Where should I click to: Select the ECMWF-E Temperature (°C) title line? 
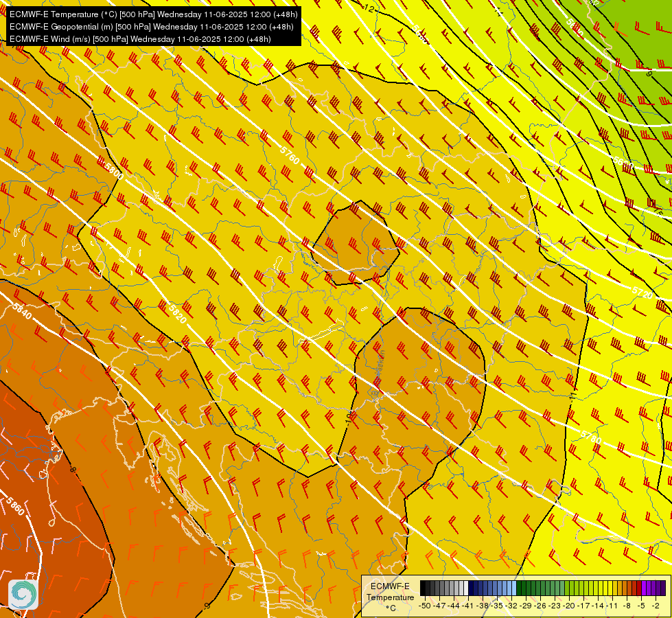coord(154,14)
